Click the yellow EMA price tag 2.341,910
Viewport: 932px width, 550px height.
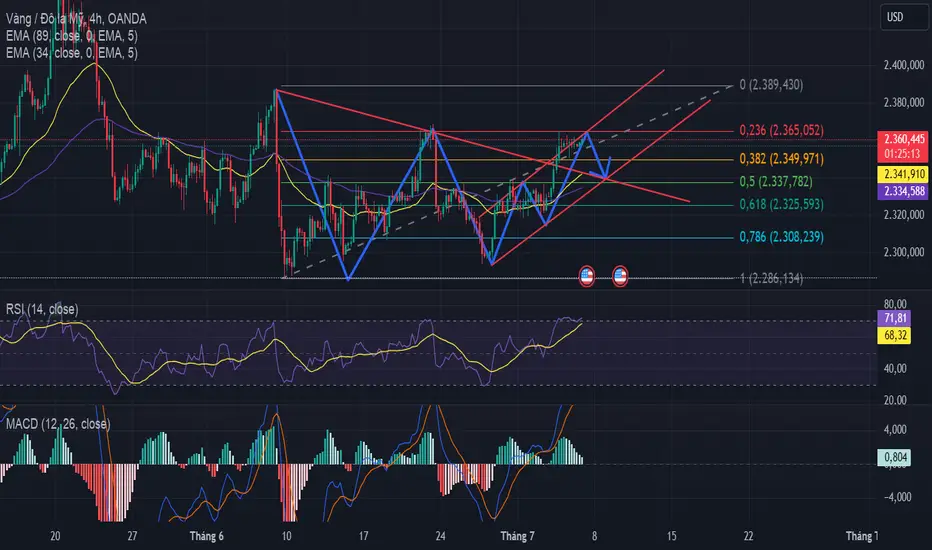click(x=904, y=174)
